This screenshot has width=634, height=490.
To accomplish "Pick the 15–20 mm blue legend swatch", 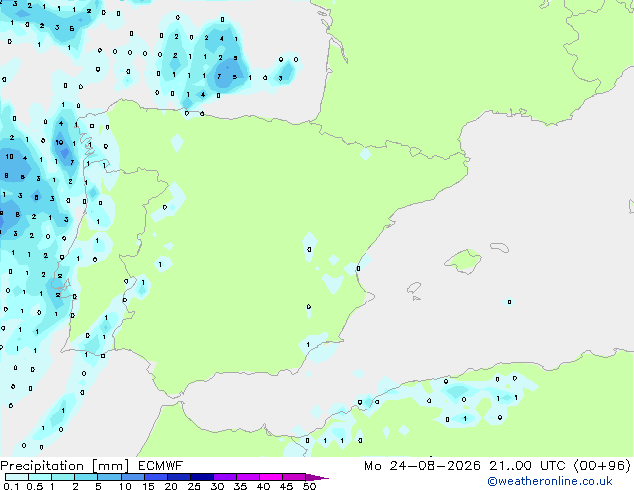I will pos(155,477).
